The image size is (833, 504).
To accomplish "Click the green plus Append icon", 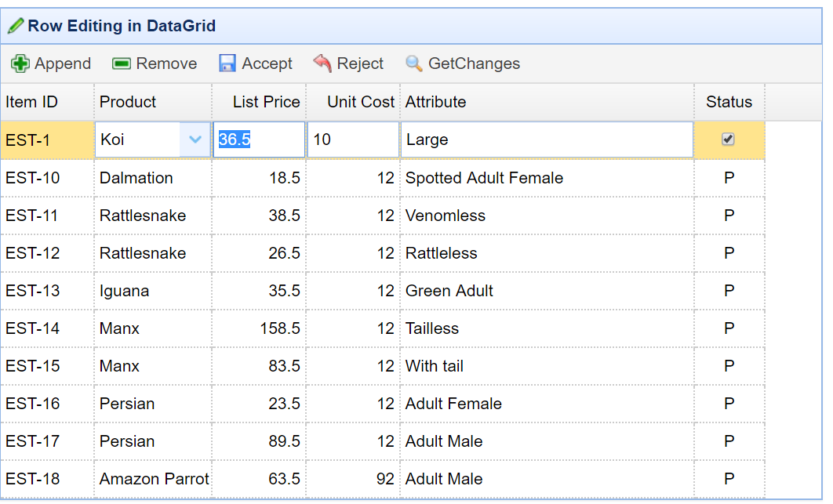I will [x=20, y=63].
